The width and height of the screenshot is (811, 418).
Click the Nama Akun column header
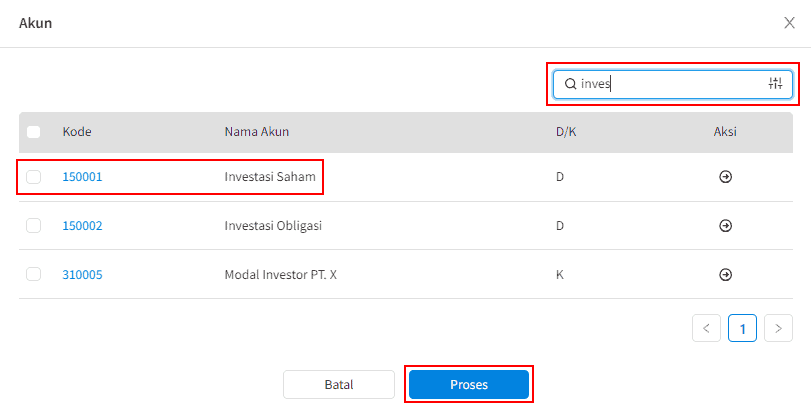pos(257,132)
